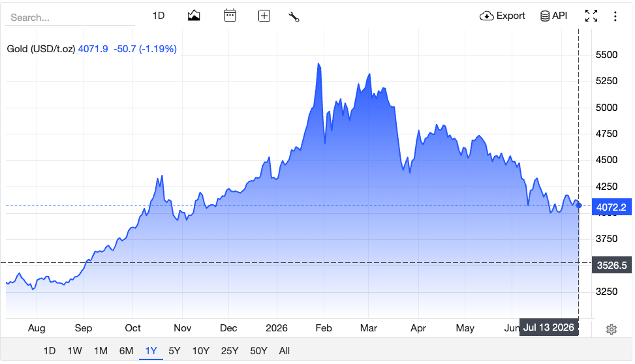
Task: Click the Gold (USD/t.oz) series label
Action: [41, 49]
